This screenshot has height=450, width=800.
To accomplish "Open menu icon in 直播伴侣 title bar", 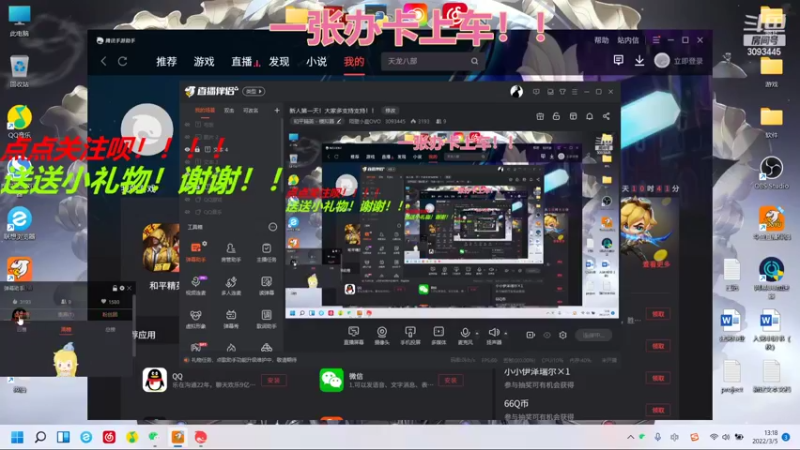I will click(574, 92).
